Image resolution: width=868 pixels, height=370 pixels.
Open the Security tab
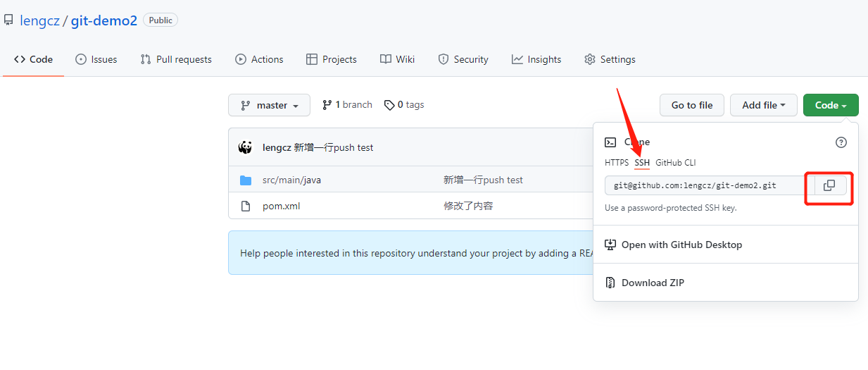463,59
